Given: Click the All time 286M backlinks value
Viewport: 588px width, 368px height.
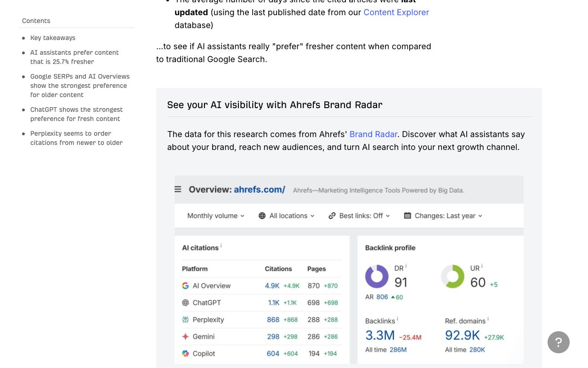Looking at the screenshot, I should tap(398, 350).
